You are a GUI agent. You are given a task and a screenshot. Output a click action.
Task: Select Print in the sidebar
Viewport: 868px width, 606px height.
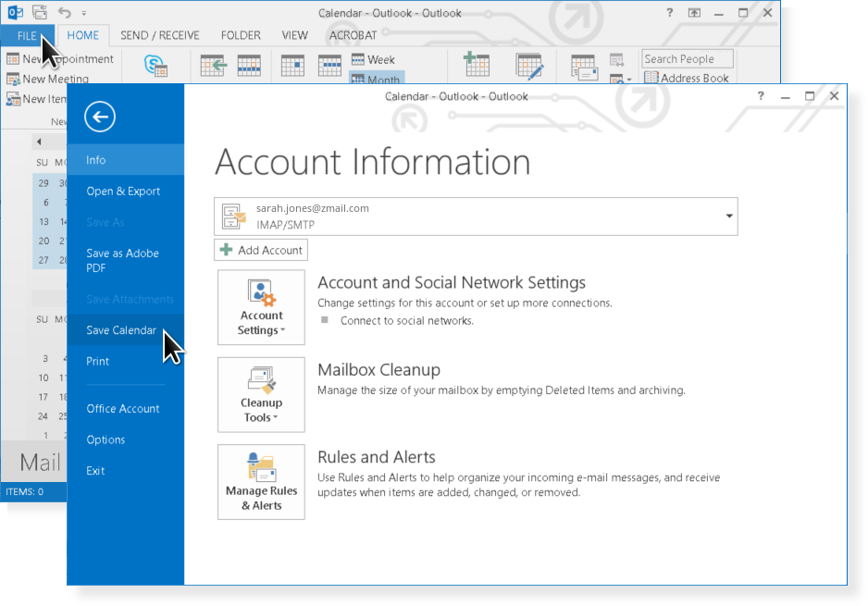[98, 362]
